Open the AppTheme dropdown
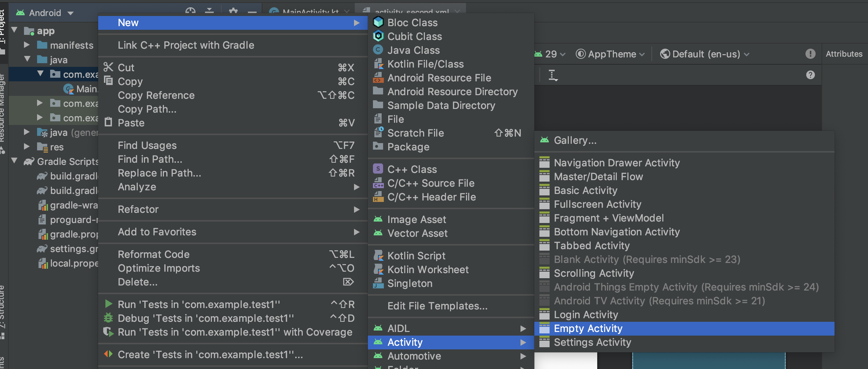 click(611, 54)
